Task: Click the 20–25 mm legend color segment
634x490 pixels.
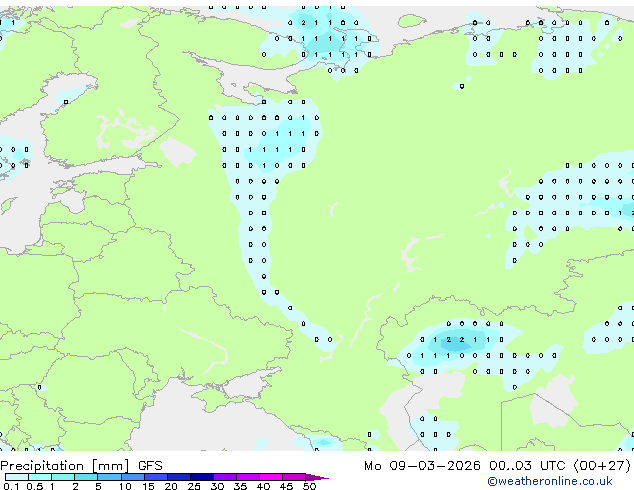Action: click(x=179, y=477)
